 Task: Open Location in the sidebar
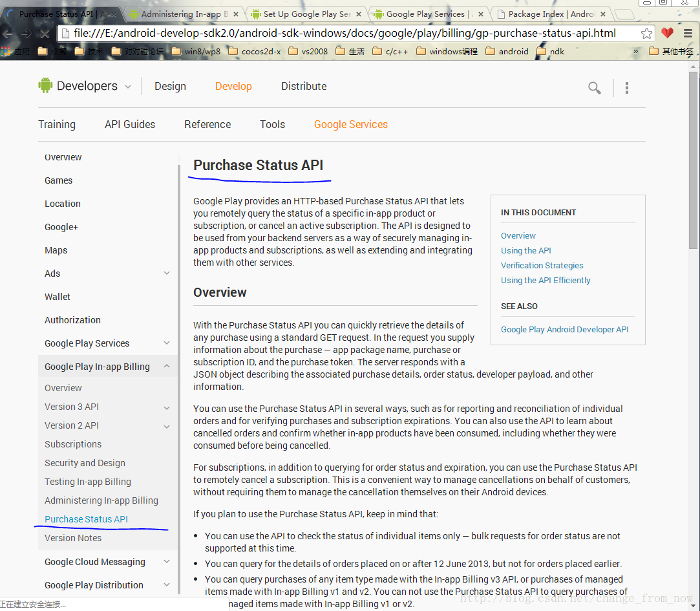point(63,204)
